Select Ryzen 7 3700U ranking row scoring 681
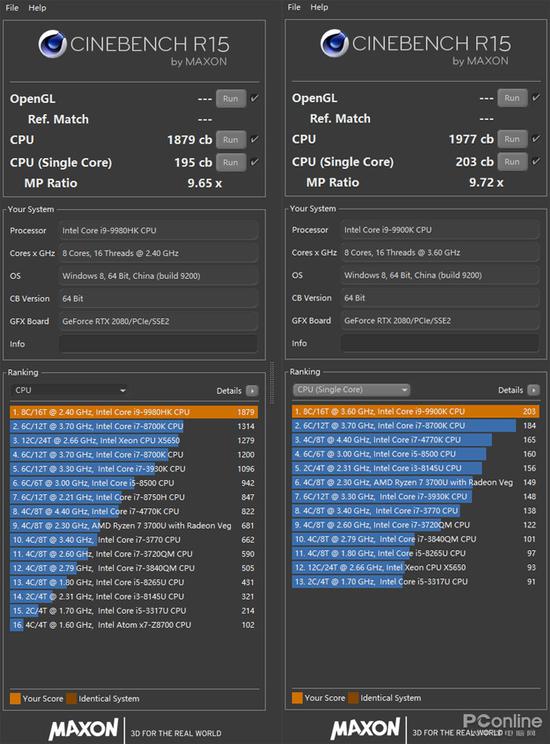The width and height of the screenshot is (550, 744). click(x=134, y=526)
